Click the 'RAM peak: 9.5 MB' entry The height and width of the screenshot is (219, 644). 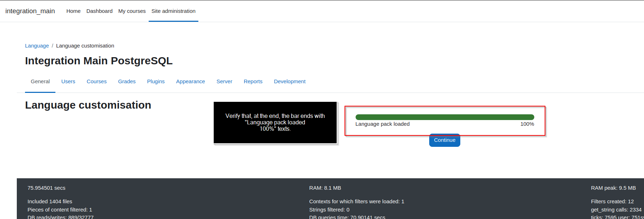tap(613, 188)
